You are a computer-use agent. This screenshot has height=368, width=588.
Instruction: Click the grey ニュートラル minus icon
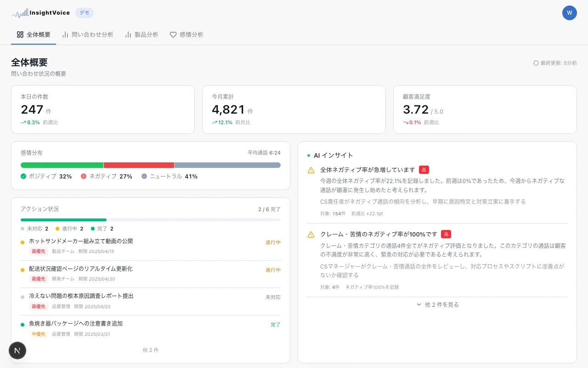click(144, 176)
